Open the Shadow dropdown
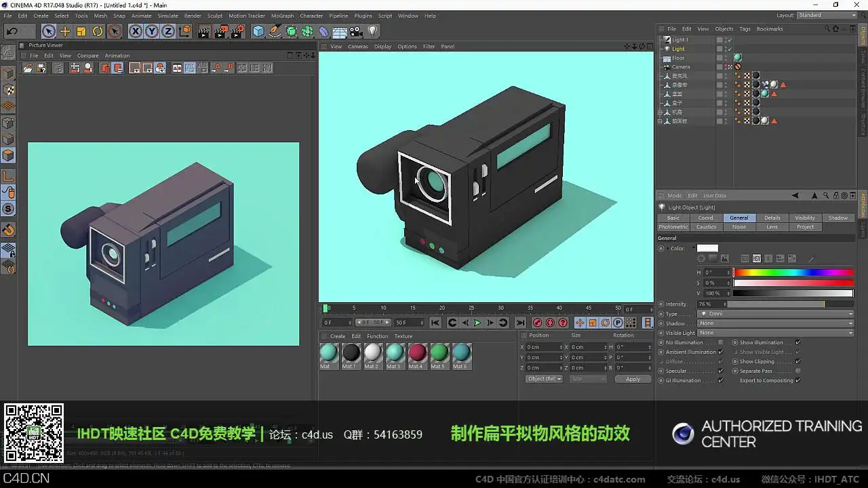 click(x=776, y=323)
